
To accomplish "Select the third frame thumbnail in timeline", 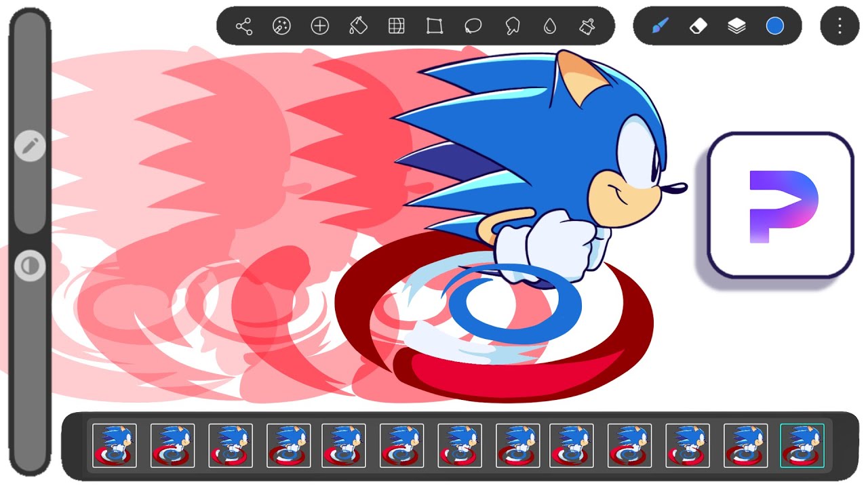I will click(x=231, y=445).
